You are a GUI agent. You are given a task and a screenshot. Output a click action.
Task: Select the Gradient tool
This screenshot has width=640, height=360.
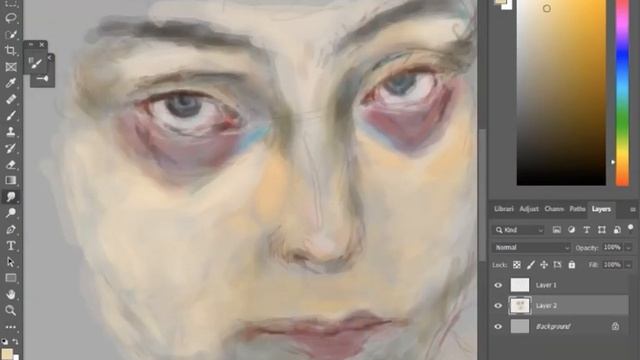[x=11, y=180]
